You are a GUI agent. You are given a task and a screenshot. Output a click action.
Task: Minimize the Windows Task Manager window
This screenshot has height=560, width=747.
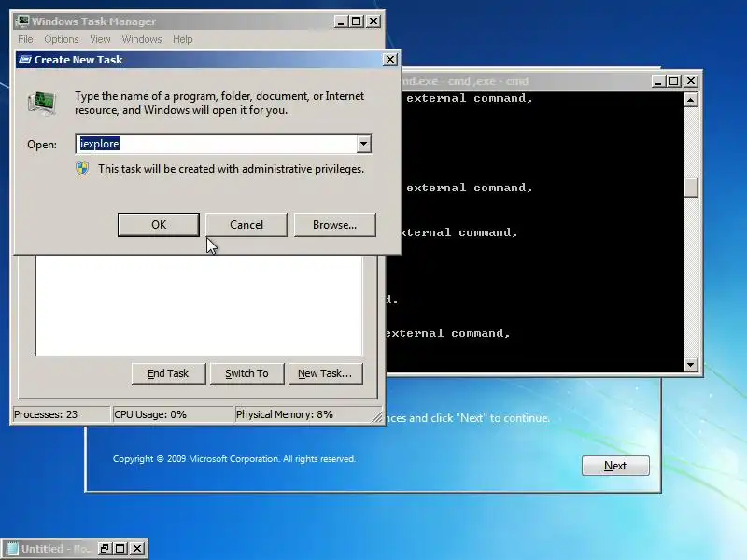click(x=341, y=21)
